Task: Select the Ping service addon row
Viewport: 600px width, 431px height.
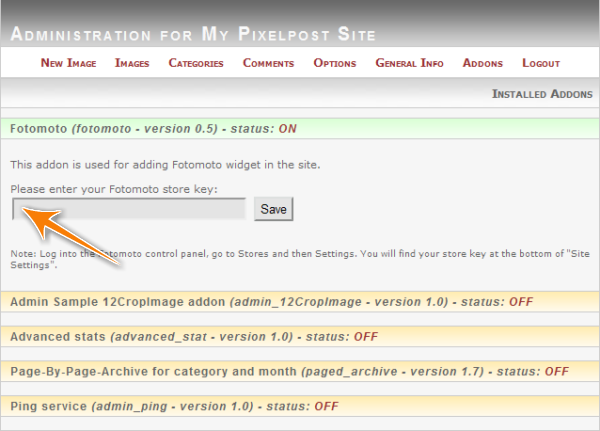Action: pos(300,406)
